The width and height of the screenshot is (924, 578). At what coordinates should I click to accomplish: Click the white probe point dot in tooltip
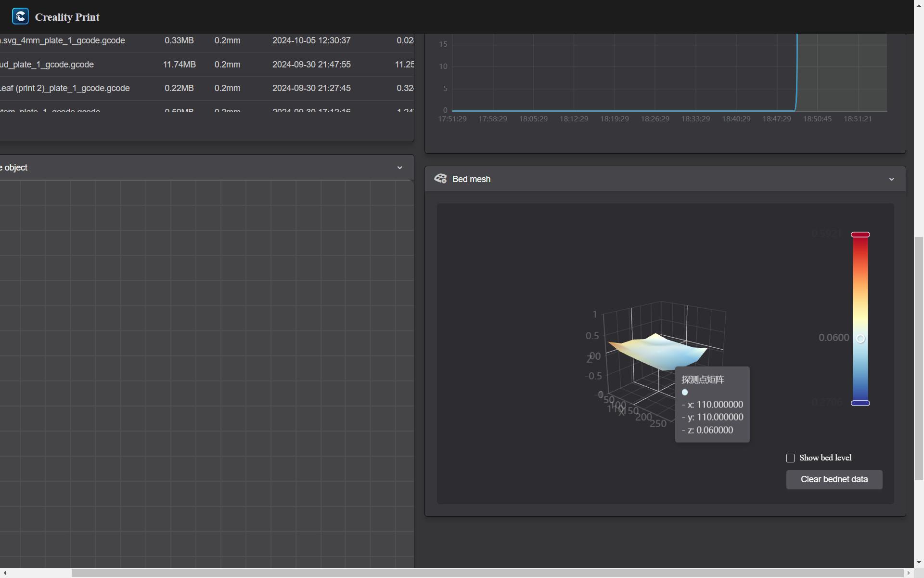(685, 392)
